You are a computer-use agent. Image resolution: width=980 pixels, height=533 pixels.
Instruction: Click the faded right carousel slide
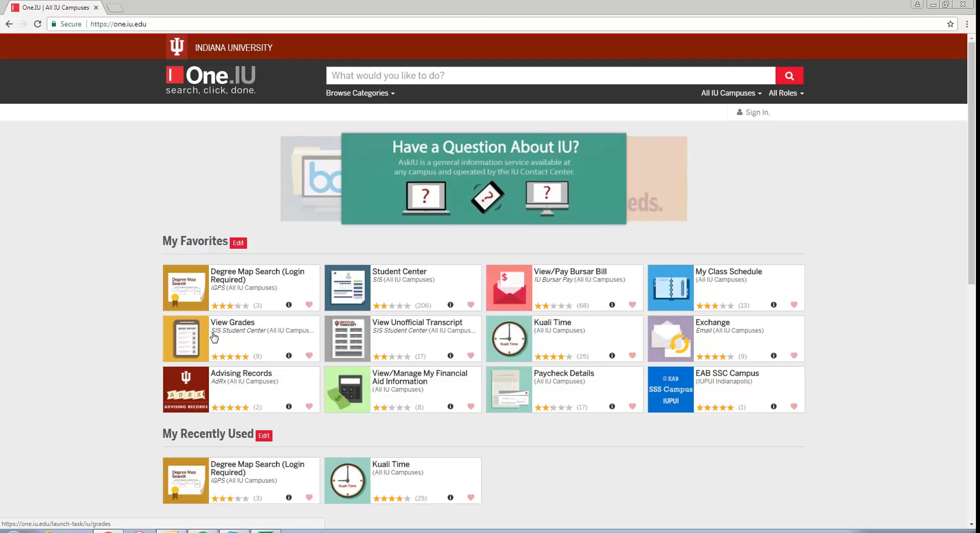(657, 179)
